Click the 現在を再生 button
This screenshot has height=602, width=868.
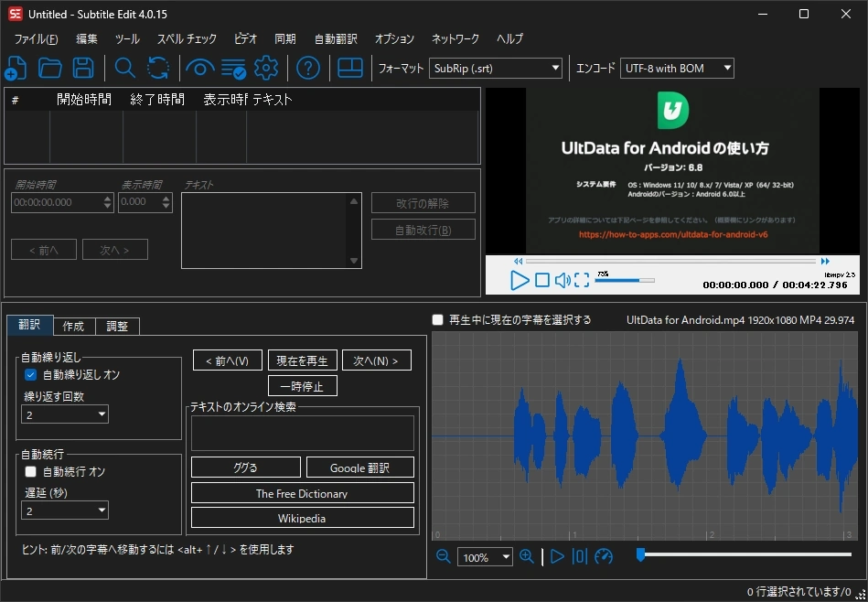tap(302, 360)
